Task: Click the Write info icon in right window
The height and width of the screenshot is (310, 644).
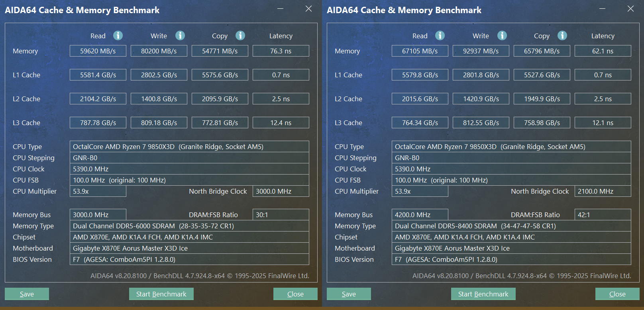Action: click(502, 35)
